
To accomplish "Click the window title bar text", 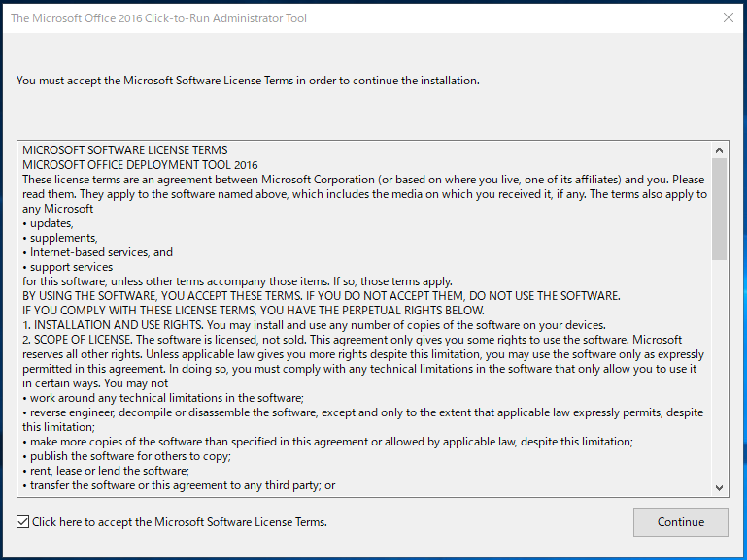I will point(158,18).
